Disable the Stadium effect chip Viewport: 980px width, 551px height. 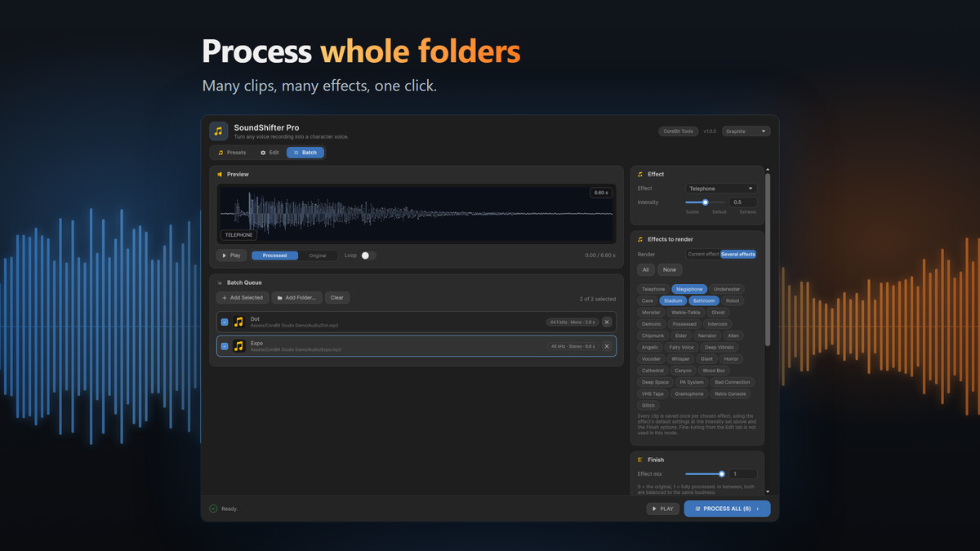(x=673, y=300)
